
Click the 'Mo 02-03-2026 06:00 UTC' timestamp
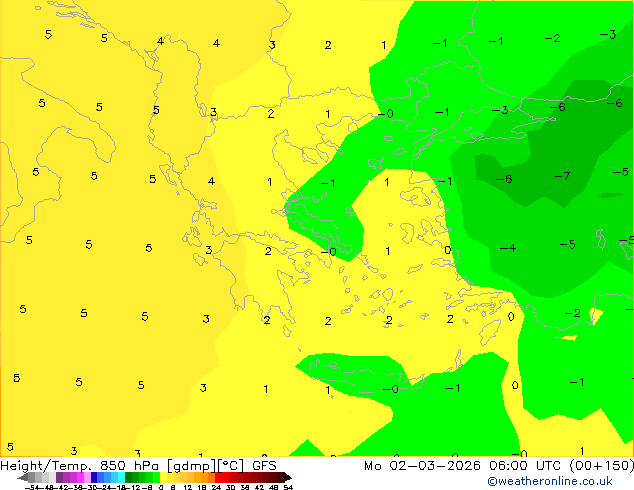click(x=462, y=465)
